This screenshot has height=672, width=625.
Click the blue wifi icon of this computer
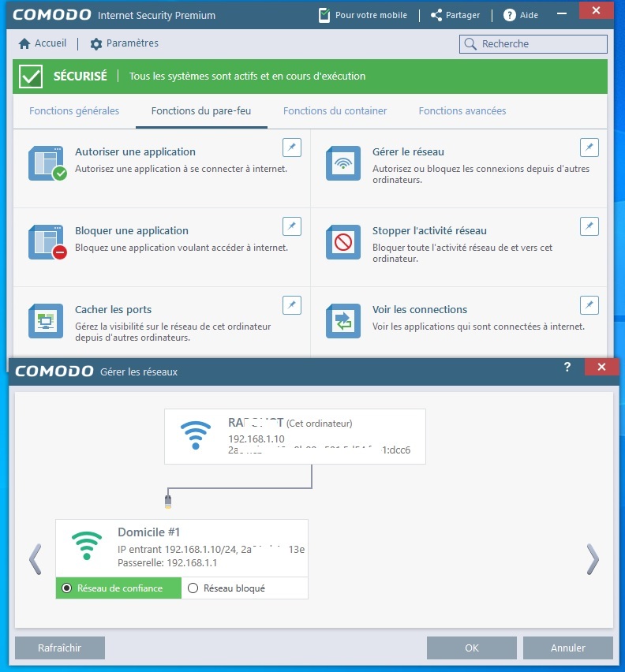pyautogui.click(x=196, y=435)
